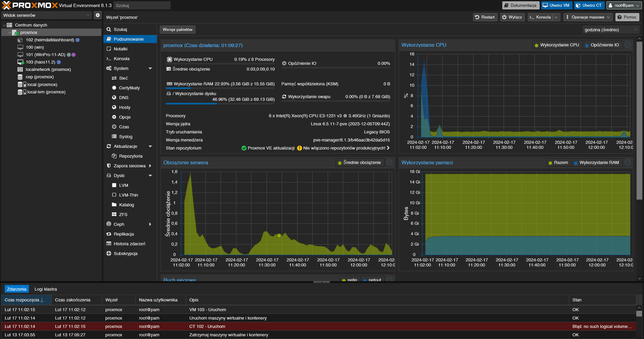This screenshot has width=644, height=339.
Task: Click the data point on load graph
Action: 279,236
